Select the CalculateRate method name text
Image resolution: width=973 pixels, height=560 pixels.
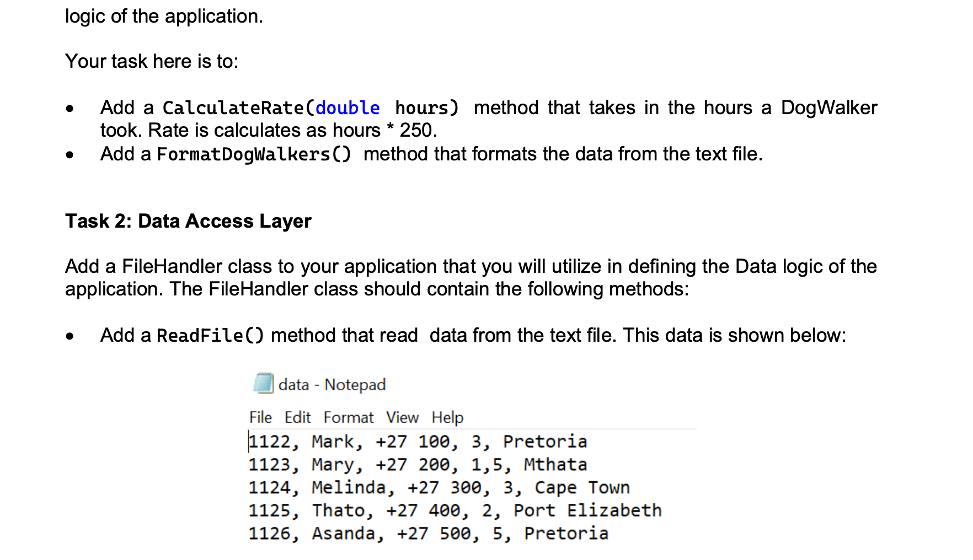click(x=232, y=108)
